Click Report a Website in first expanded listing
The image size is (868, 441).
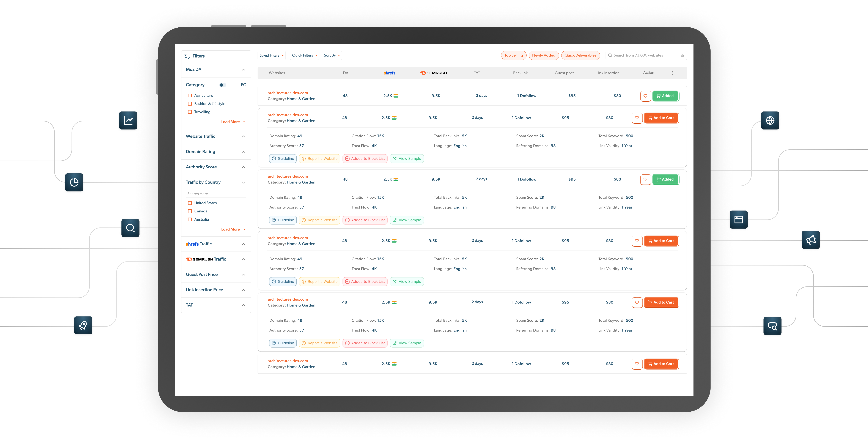pos(319,159)
